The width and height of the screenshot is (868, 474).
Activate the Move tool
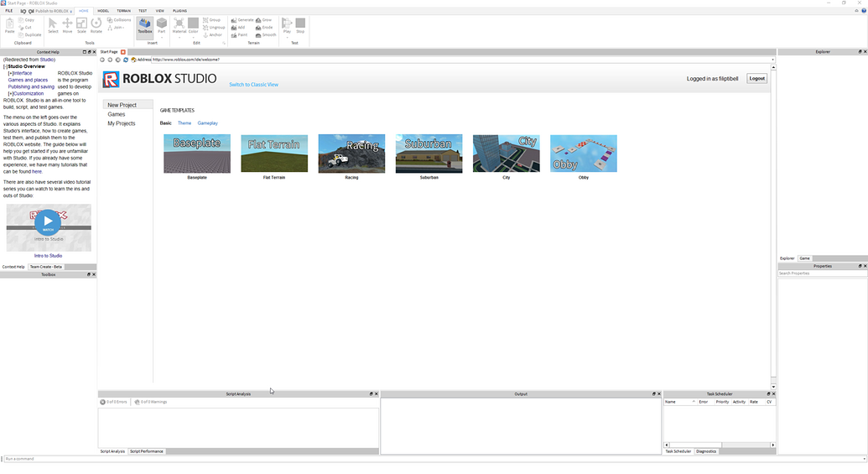(67, 25)
